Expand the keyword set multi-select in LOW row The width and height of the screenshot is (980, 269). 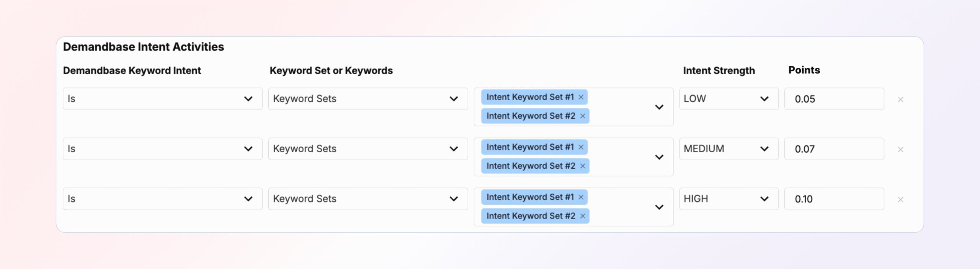tap(659, 107)
